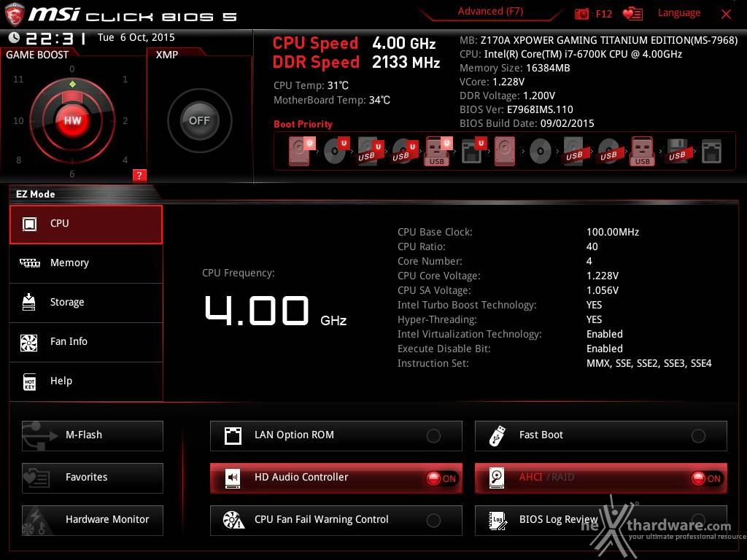Switch to Advanced (F7) mode
The width and height of the screenshot is (747, 560).
(490, 12)
